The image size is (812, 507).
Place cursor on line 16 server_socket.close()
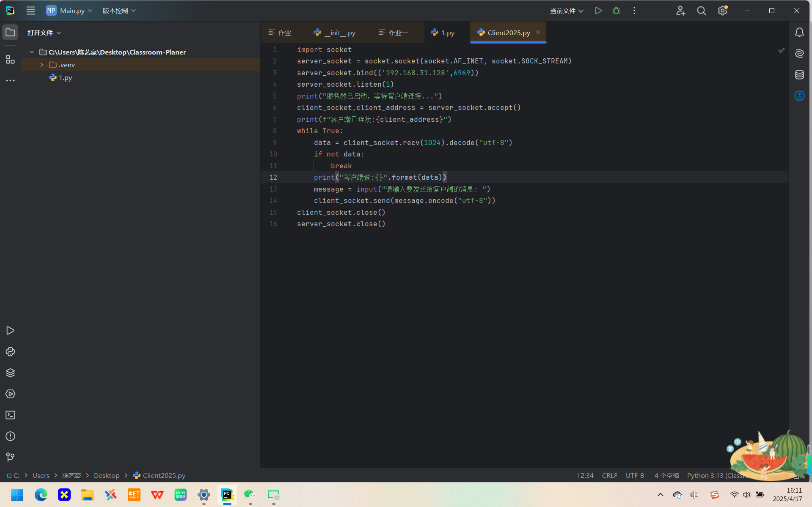(x=341, y=224)
